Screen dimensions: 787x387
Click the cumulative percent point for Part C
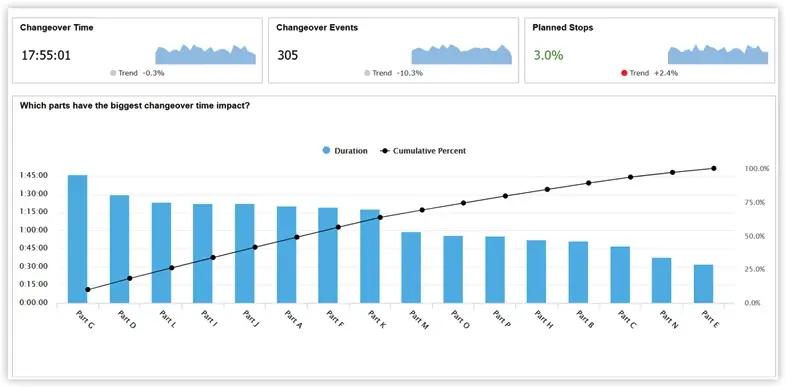pos(630,177)
